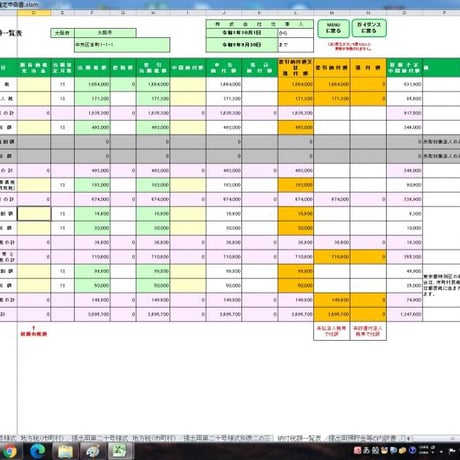
Task: Select column D header
Action: point(34,13)
